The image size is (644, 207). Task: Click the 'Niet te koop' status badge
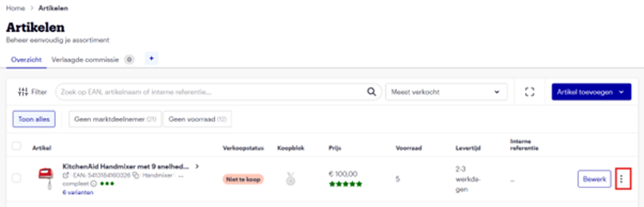[x=243, y=179]
